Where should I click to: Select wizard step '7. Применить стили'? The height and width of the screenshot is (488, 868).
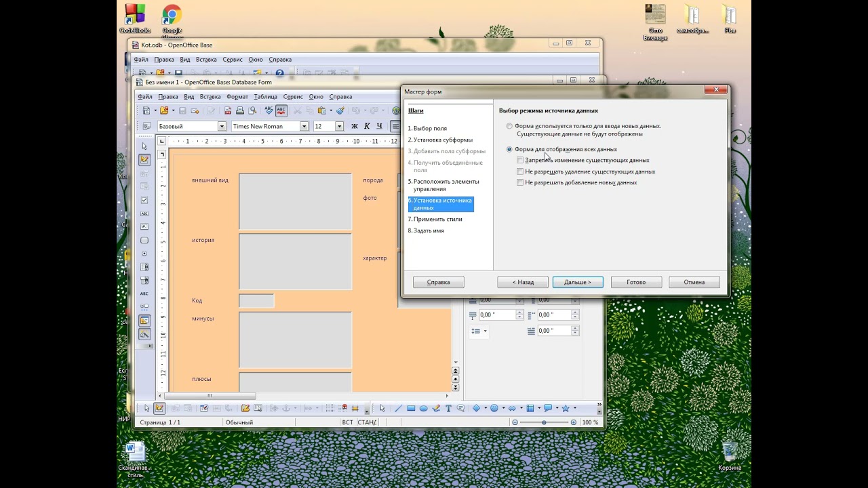point(435,220)
